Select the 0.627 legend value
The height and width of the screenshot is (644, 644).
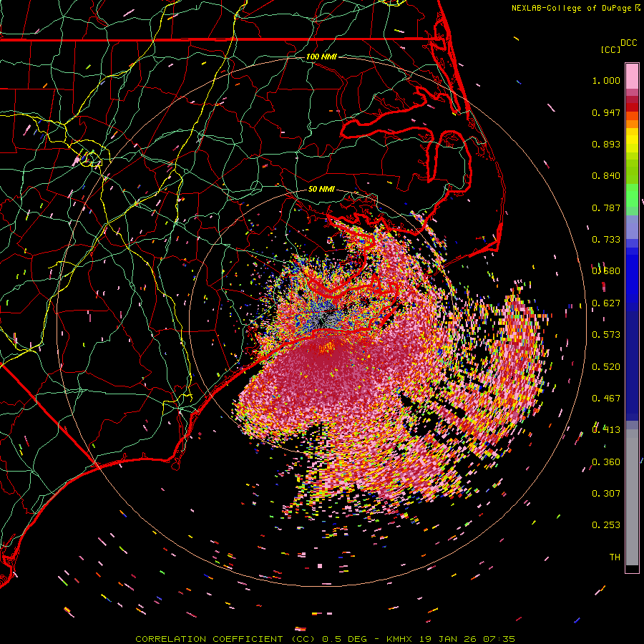click(606, 303)
